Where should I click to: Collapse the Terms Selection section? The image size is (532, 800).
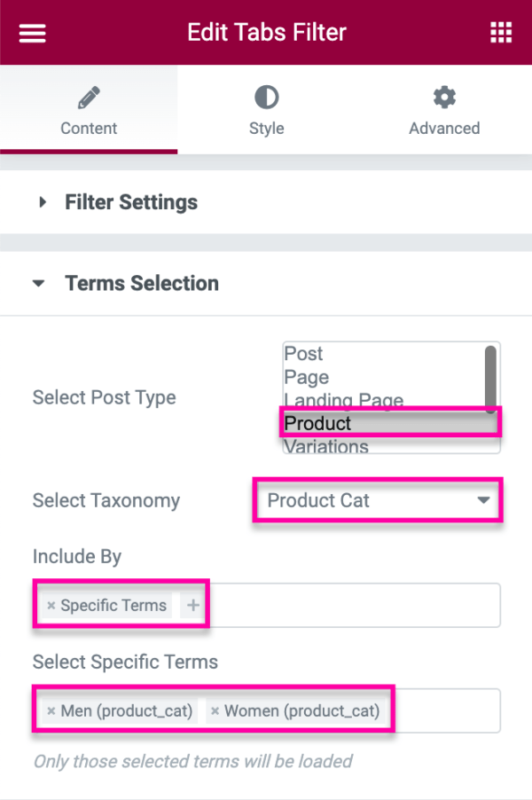coord(141,283)
